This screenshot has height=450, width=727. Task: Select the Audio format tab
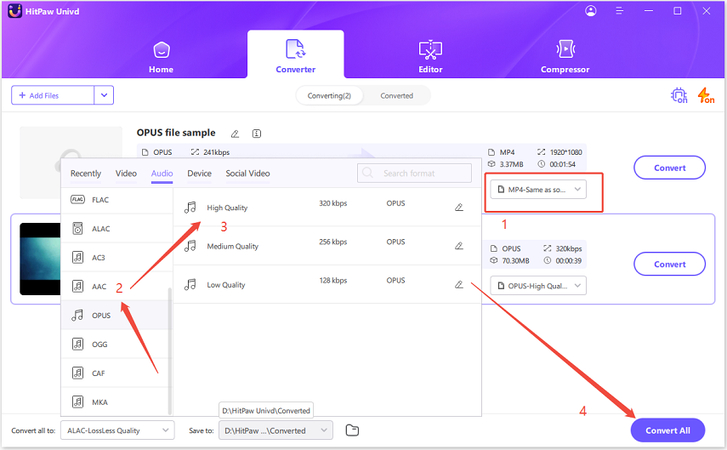[x=162, y=173]
